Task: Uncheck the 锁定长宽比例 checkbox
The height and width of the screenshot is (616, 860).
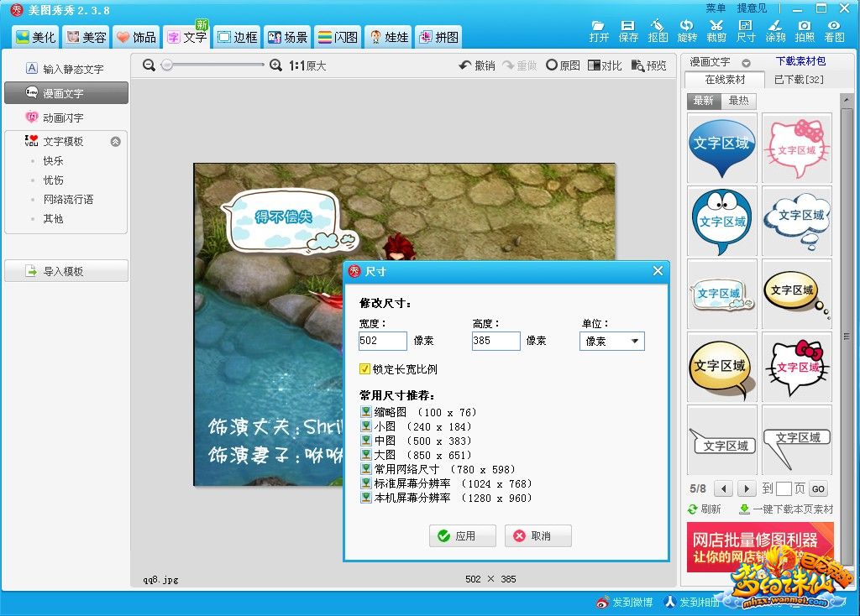Action: (x=364, y=368)
